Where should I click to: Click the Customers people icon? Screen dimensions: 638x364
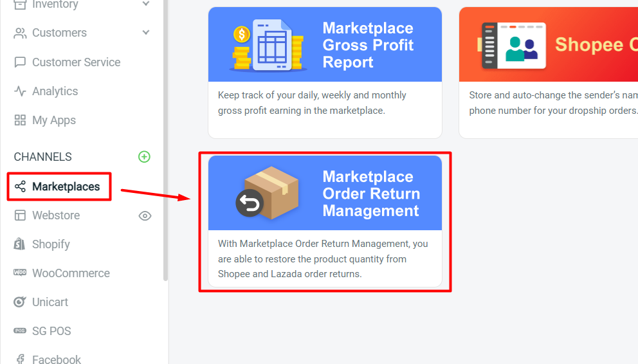tap(20, 33)
